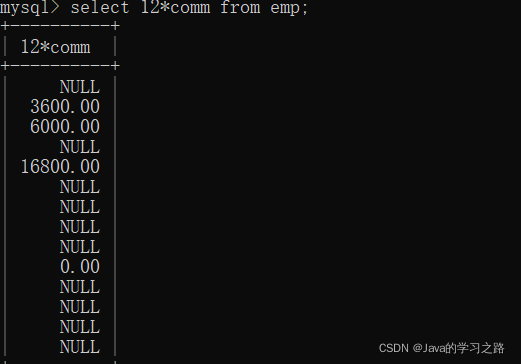This screenshot has width=521, height=364.
Task: Click the word from in the query
Action: tap(240, 7)
